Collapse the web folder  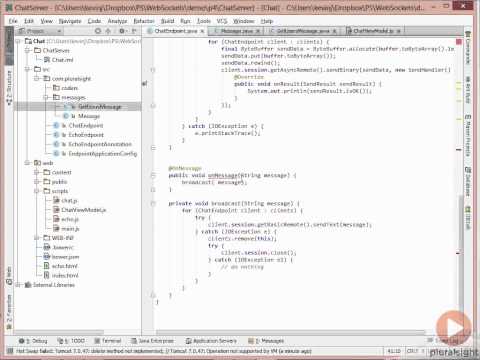pyautogui.click(x=28, y=163)
